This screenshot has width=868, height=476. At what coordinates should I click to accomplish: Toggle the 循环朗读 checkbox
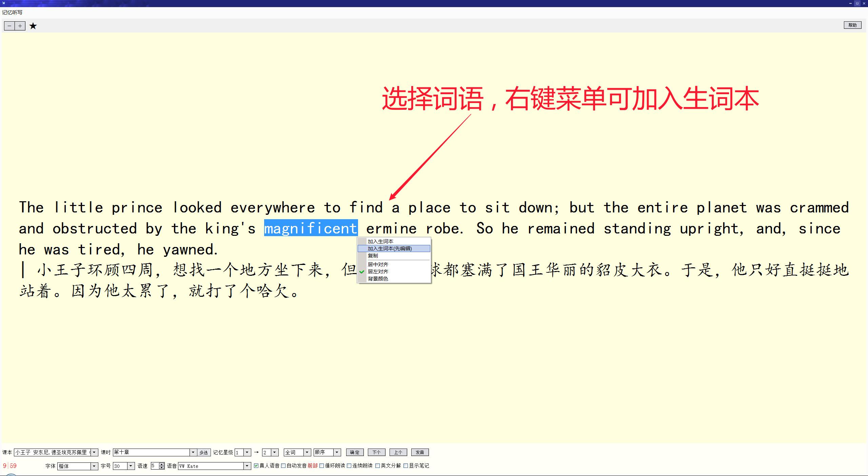coord(322,466)
